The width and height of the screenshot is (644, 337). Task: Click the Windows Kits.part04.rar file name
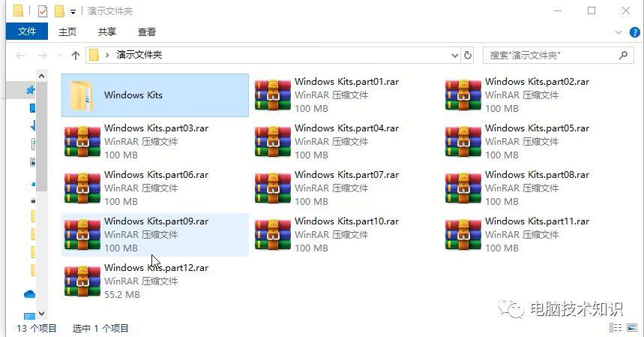[x=346, y=128]
